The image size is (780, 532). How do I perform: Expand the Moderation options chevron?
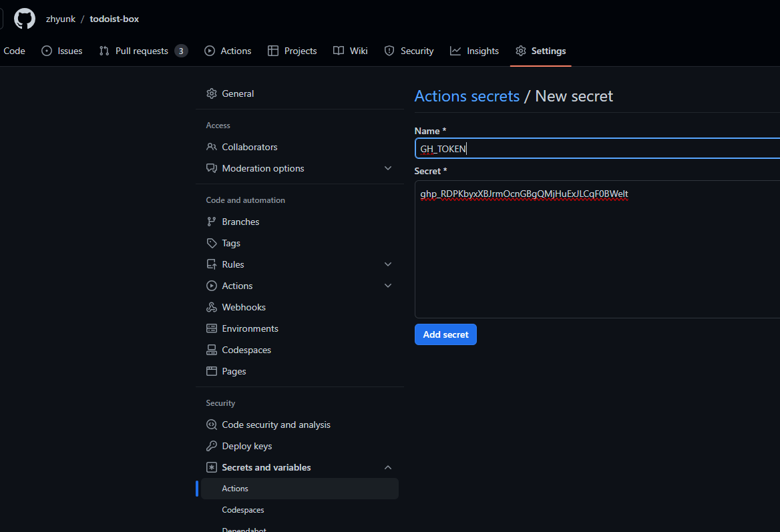pos(388,168)
